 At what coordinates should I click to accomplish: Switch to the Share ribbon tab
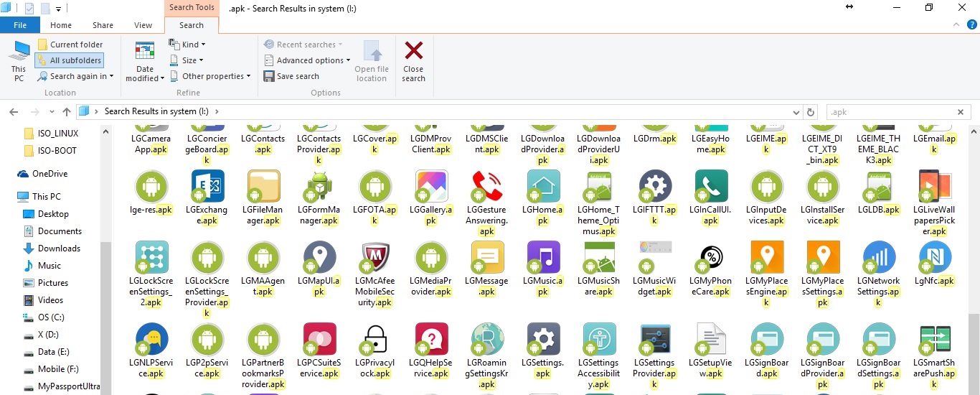pos(103,25)
